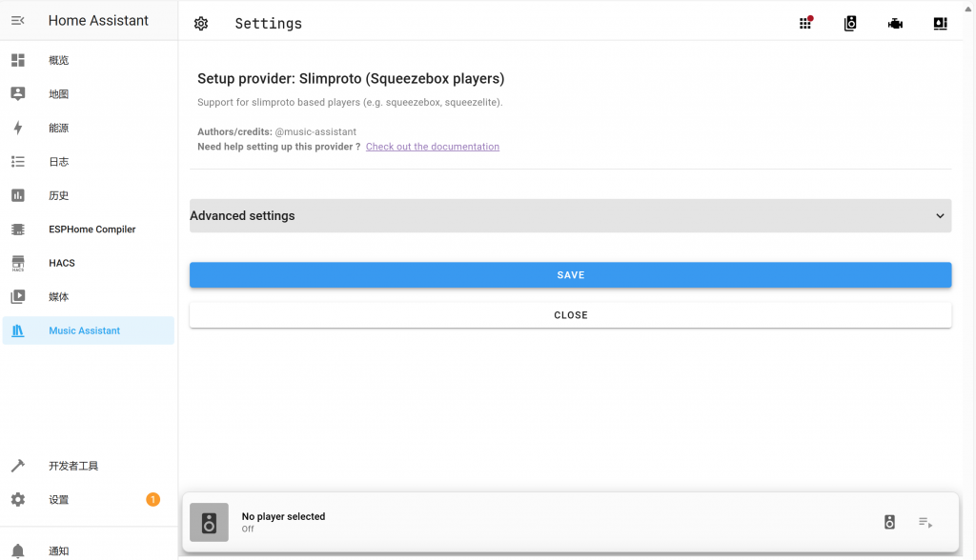Open the players speaker icon in the header
Image resolution: width=976 pixels, height=560 pixels.
(x=850, y=24)
